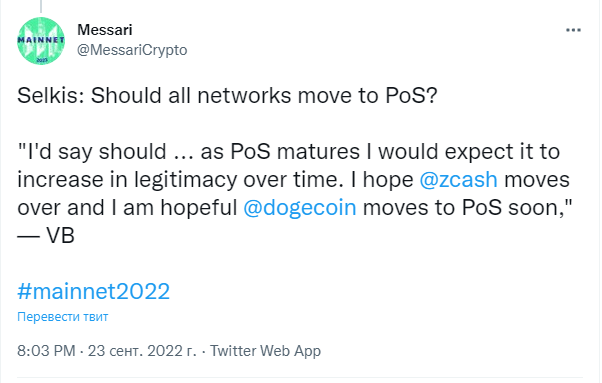Image resolution: width=602 pixels, height=383 pixels.
Task: Follow the @dogecoin mention link
Action: 300,208
